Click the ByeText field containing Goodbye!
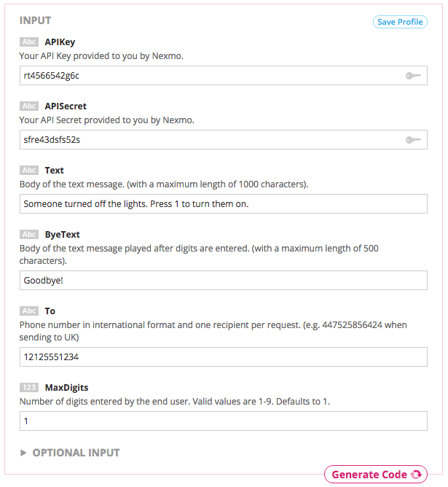 point(223,279)
